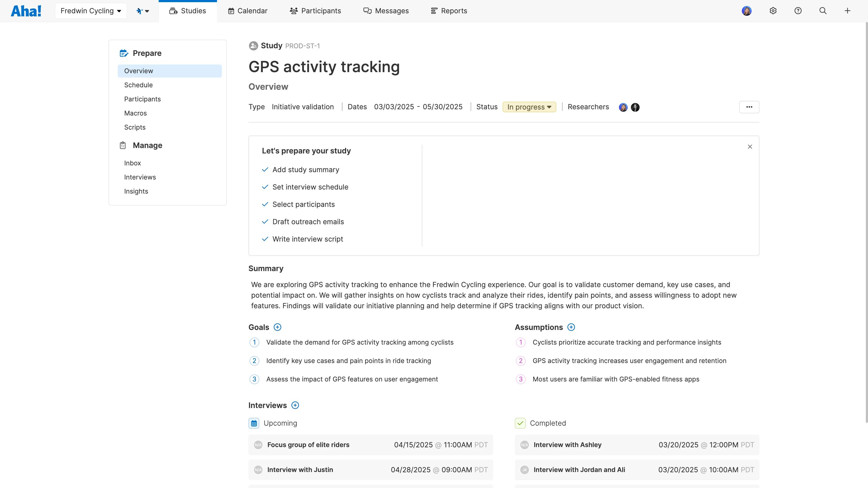The height and width of the screenshot is (488, 868).
Task: Click the add goal plus icon
Action: tap(277, 327)
